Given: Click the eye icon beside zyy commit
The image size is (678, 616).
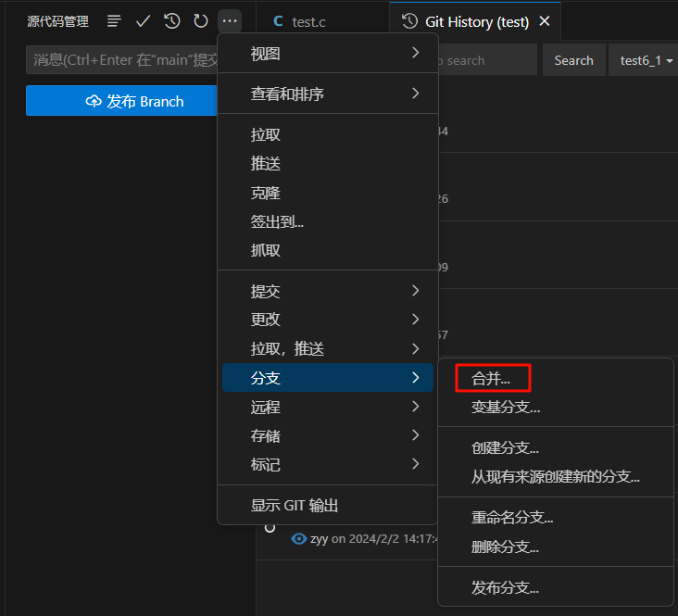Looking at the screenshot, I should [x=299, y=539].
